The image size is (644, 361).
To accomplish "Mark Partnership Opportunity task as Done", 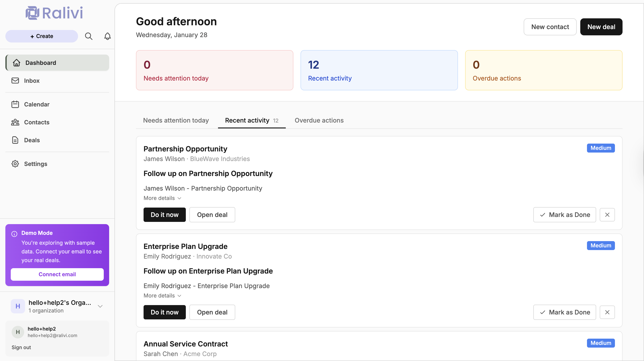I will click(564, 214).
